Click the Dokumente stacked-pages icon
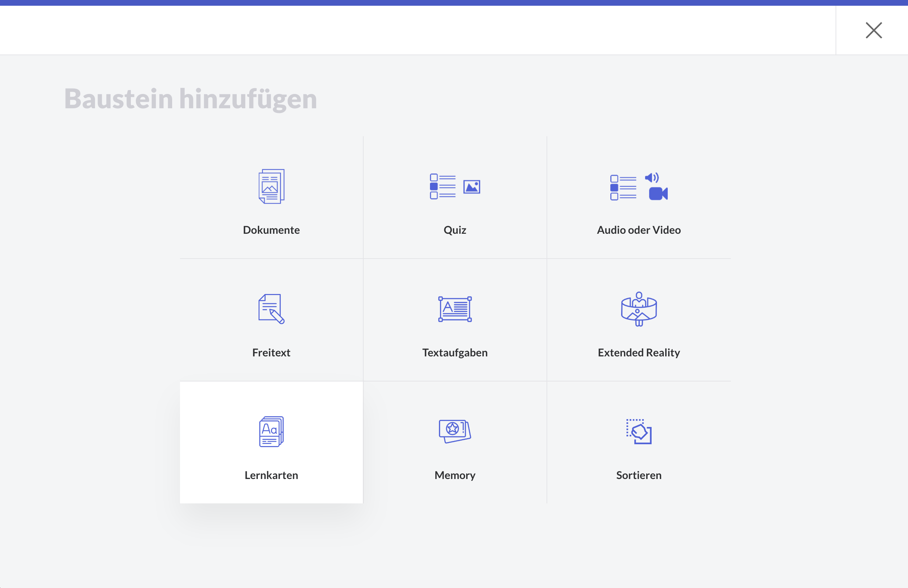The image size is (908, 588). click(x=271, y=186)
